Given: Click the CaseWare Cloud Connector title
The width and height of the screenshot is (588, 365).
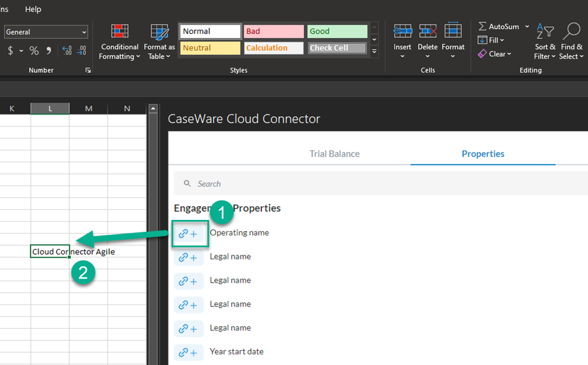Looking at the screenshot, I should 244,118.
